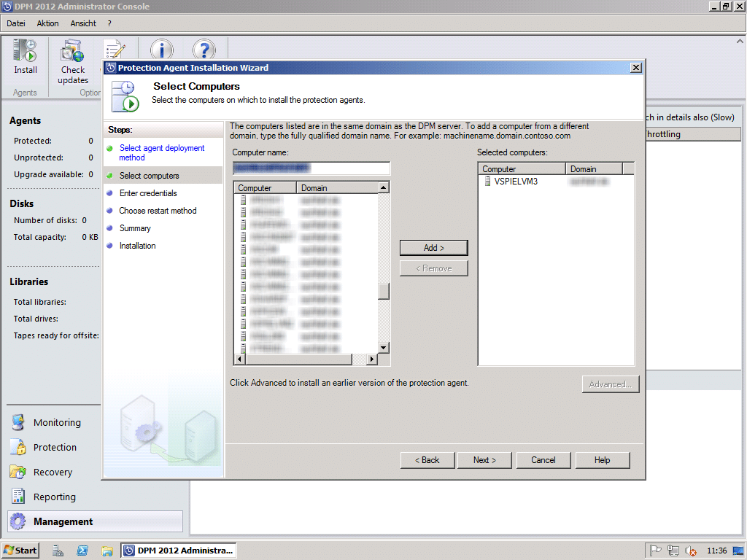Cancel the Protection Agent Installation Wizard
The width and height of the screenshot is (747, 560).
(x=543, y=460)
